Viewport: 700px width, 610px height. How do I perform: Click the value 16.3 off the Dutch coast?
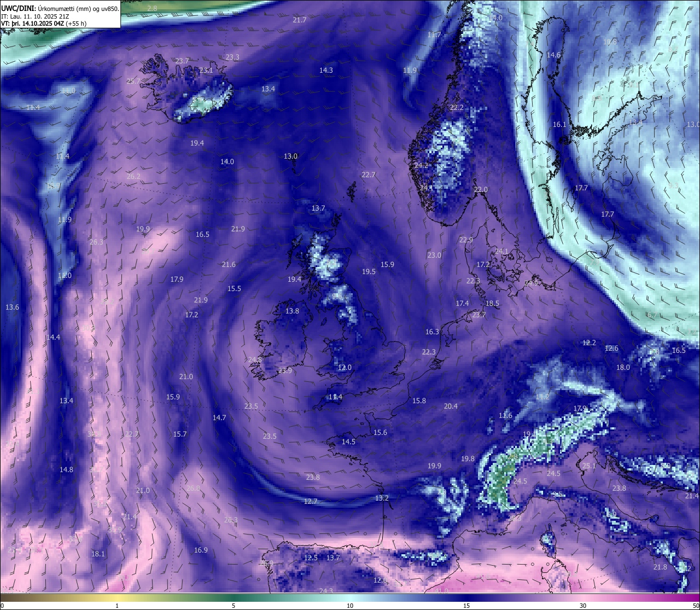coord(432,332)
